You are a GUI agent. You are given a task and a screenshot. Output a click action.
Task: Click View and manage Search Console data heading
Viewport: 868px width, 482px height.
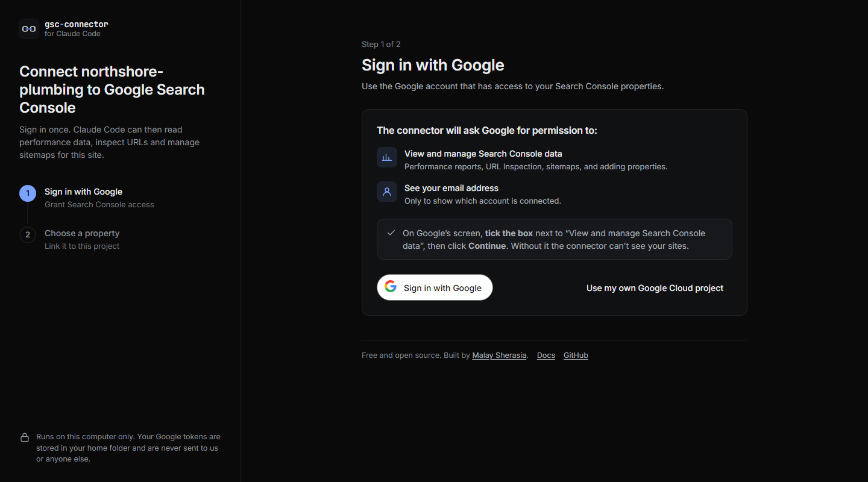click(x=483, y=154)
